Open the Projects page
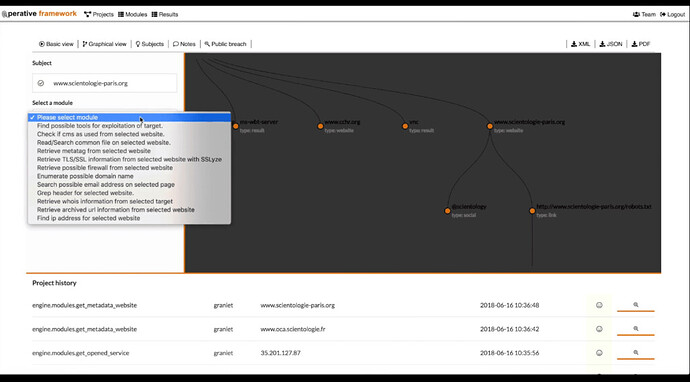The width and height of the screenshot is (690, 382). coord(99,15)
